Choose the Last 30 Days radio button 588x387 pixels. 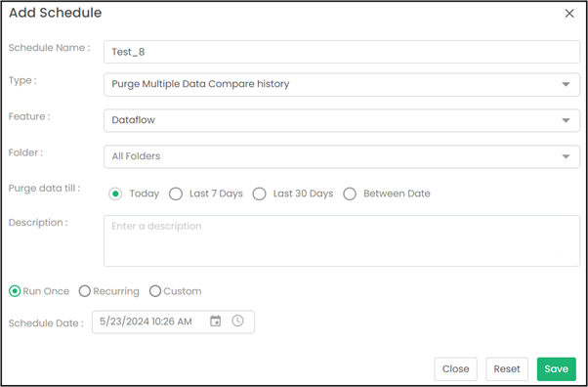[259, 193]
